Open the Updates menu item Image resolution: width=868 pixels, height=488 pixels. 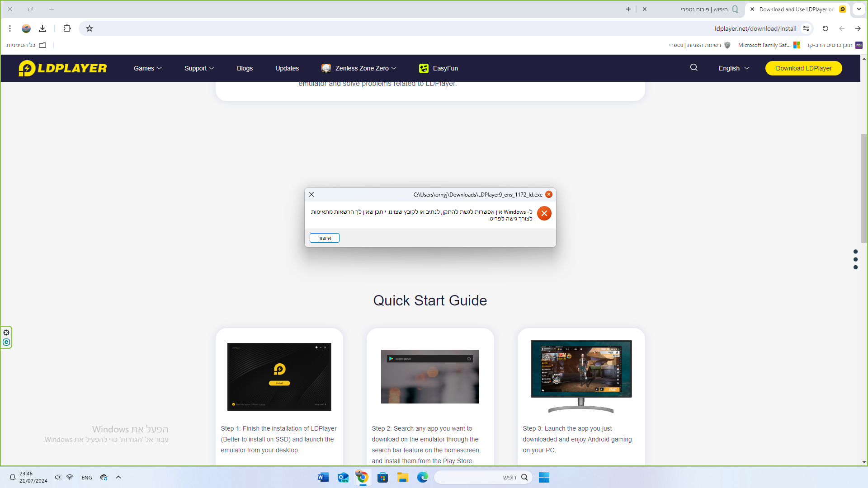287,68
